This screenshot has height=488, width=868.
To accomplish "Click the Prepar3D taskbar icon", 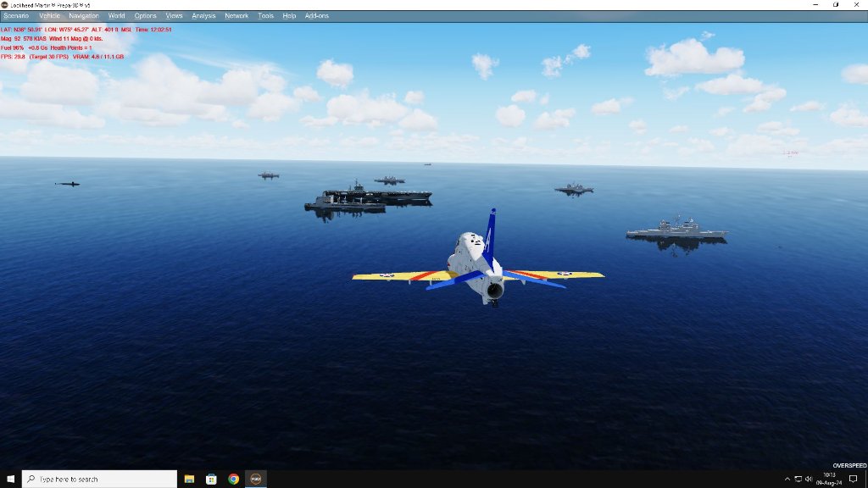I will 255,479.
